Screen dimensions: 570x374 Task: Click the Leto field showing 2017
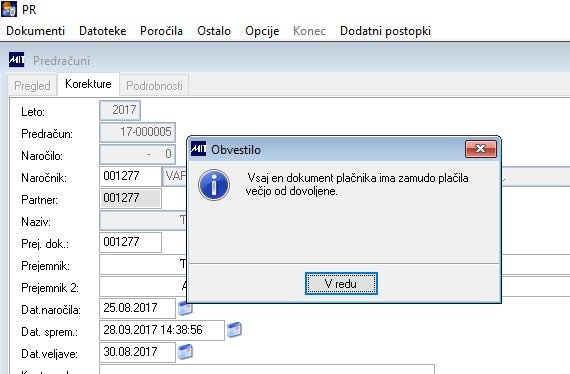(120, 110)
